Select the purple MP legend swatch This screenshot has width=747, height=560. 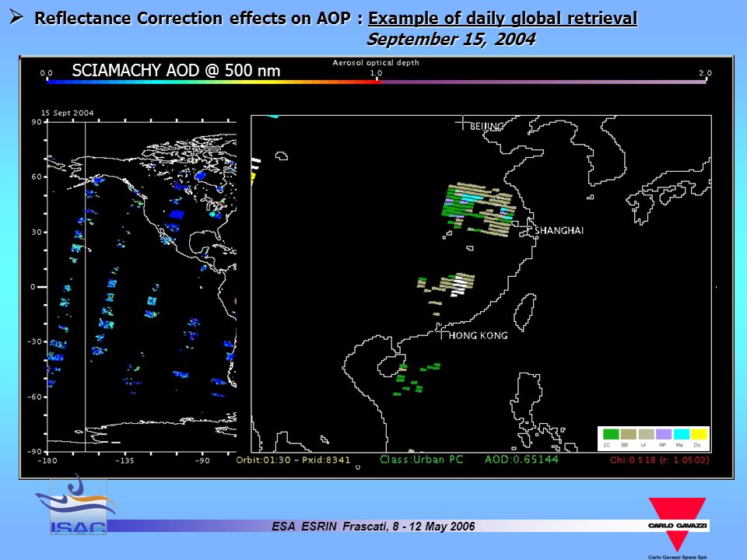(x=664, y=434)
